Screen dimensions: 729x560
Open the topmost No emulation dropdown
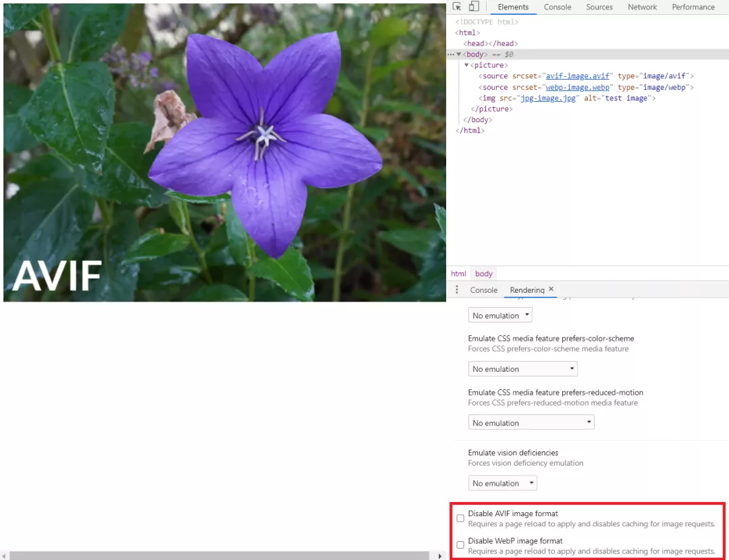coord(500,314)
